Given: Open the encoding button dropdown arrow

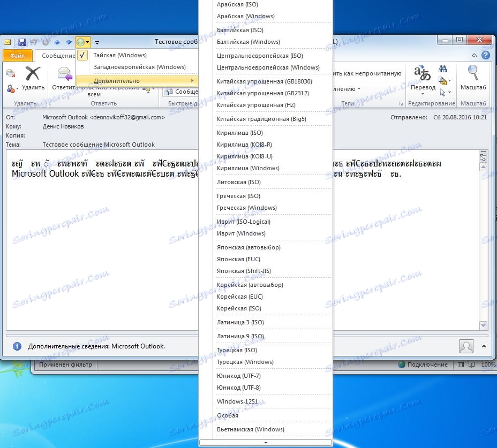Looking at the screenshot, I should tap(88, 42).
